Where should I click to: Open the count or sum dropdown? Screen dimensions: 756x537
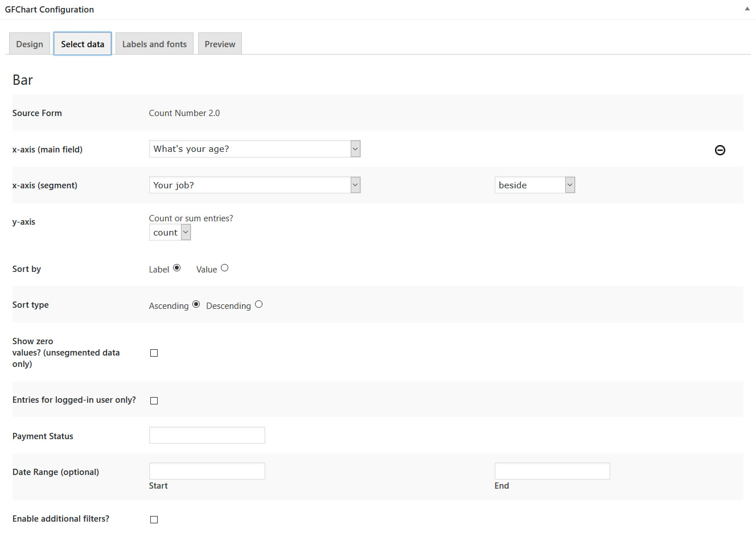click(170, 233)
